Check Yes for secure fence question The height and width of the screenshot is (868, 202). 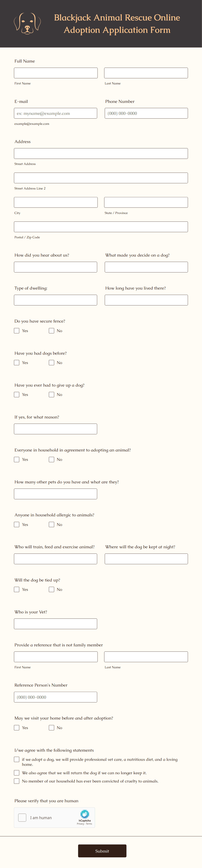click(x=17, y=331)
